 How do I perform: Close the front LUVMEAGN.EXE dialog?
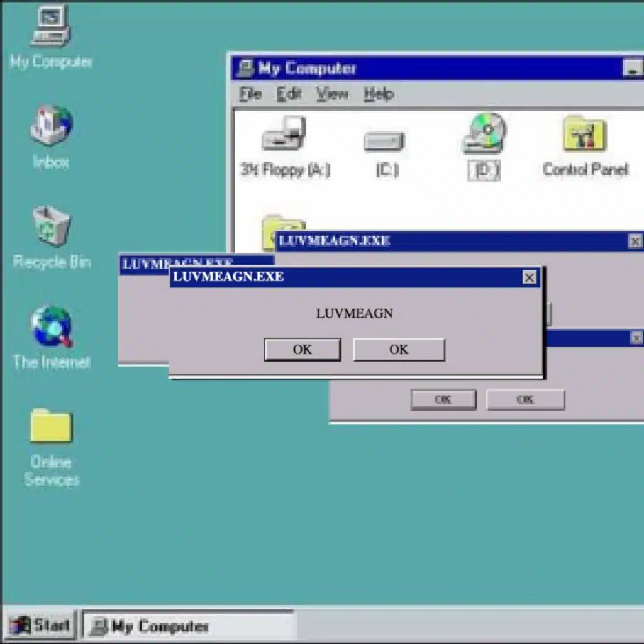click(x=530, y=277)
